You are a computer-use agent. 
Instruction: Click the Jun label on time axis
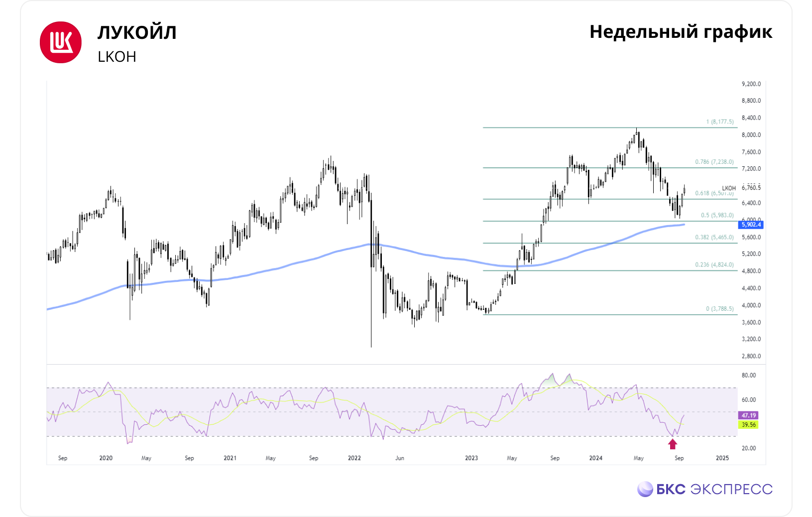(x=400, y=458)
